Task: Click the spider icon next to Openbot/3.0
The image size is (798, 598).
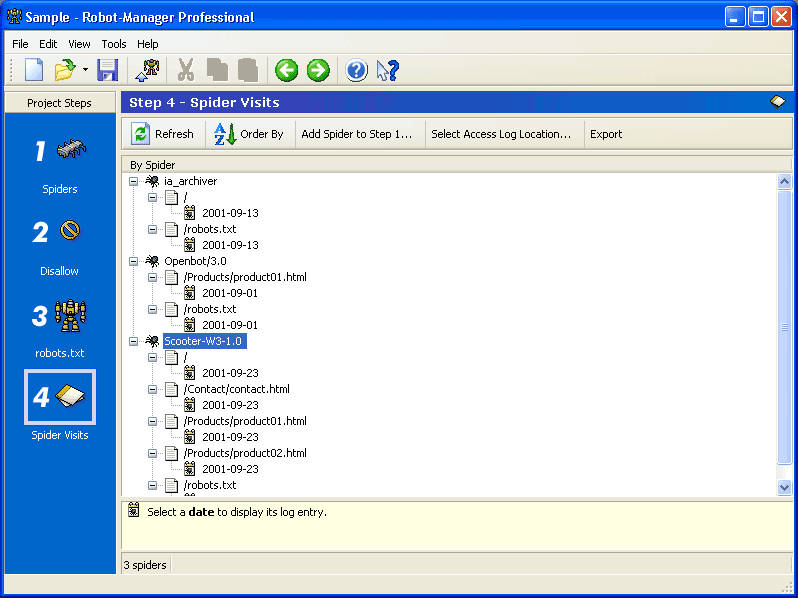Action: point(152,261)
